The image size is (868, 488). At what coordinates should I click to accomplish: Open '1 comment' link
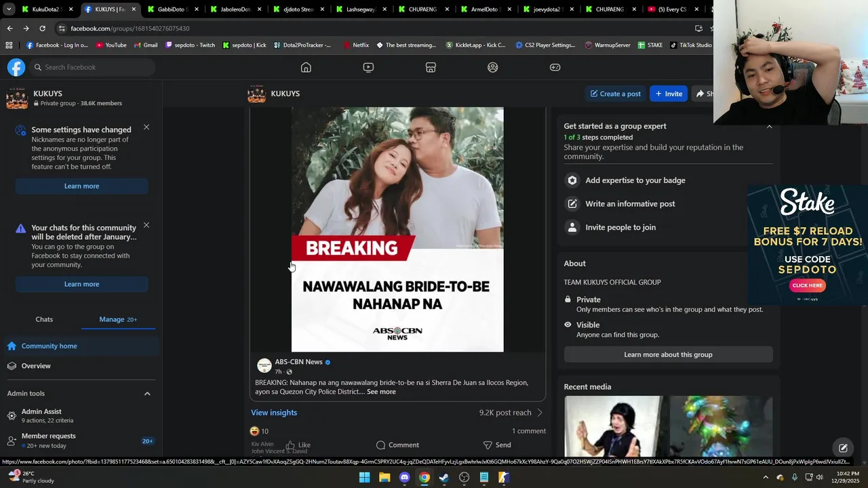coord(528,431)
